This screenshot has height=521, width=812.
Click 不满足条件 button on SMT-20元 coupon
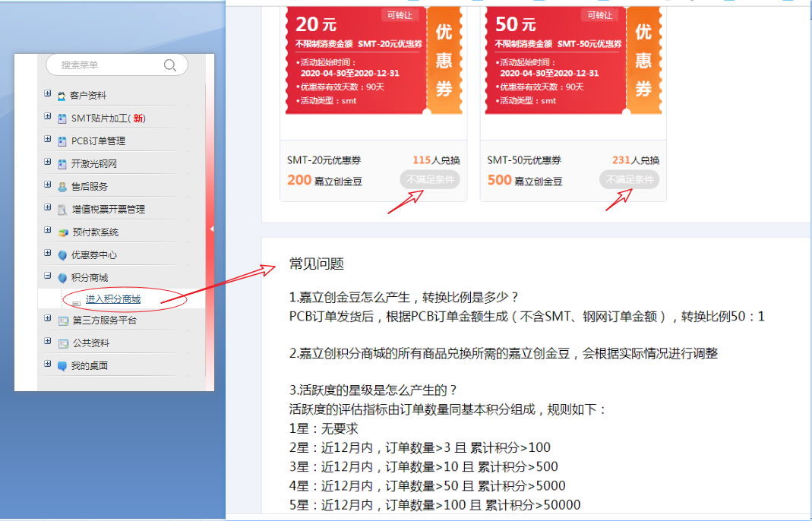(x=429, y=180)
